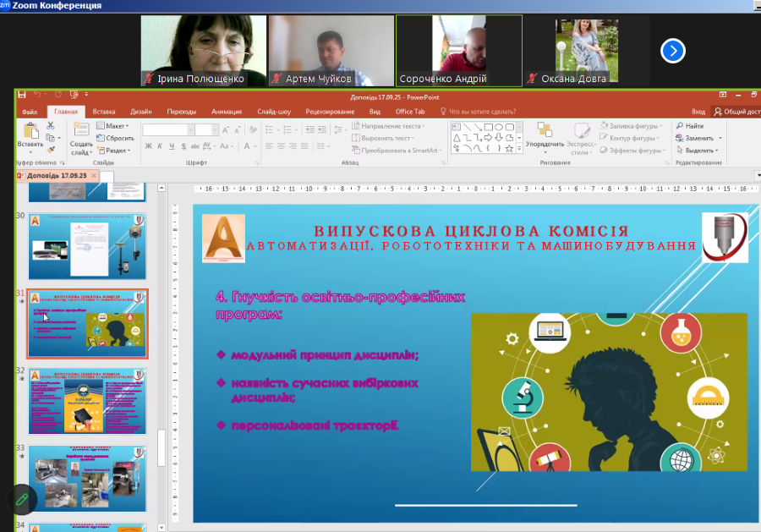This screenshot has width=761, height=532.
Task: Click the Paste (Вставить) clipboard icon
Action: pos(30,132)
